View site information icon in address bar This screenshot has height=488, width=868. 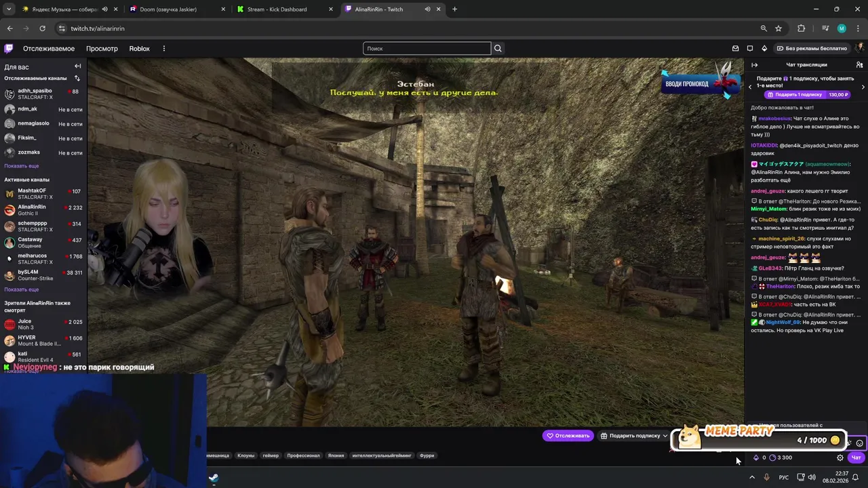point(62,28)
